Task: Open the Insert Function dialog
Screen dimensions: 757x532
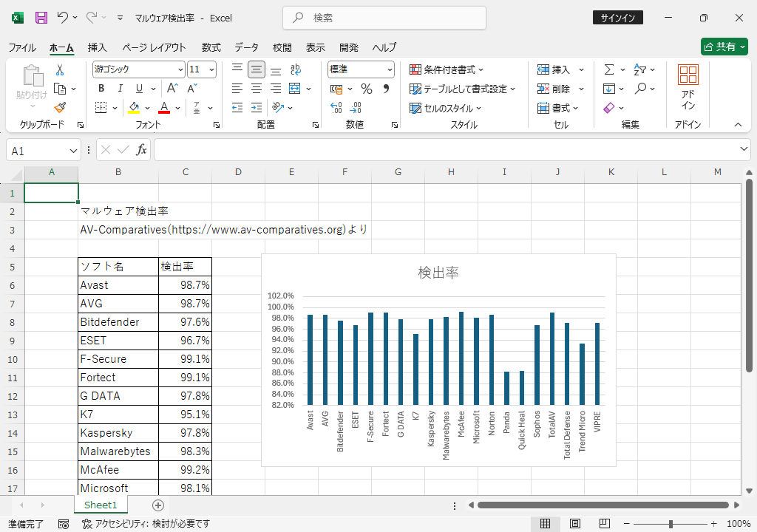Action: click(x=141, y=150)
